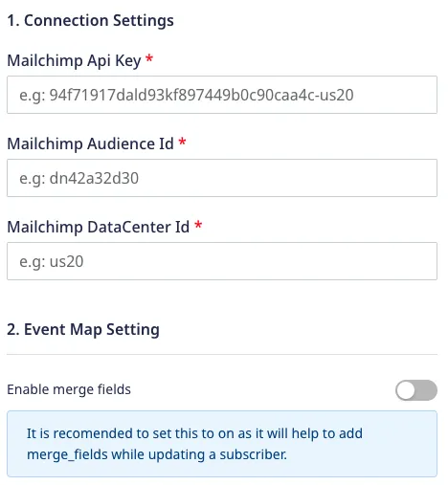The height and width of the screenshot is (485, 448).
Task: Click the Mailchimp Audience Id label
Action: pos(90,143)
